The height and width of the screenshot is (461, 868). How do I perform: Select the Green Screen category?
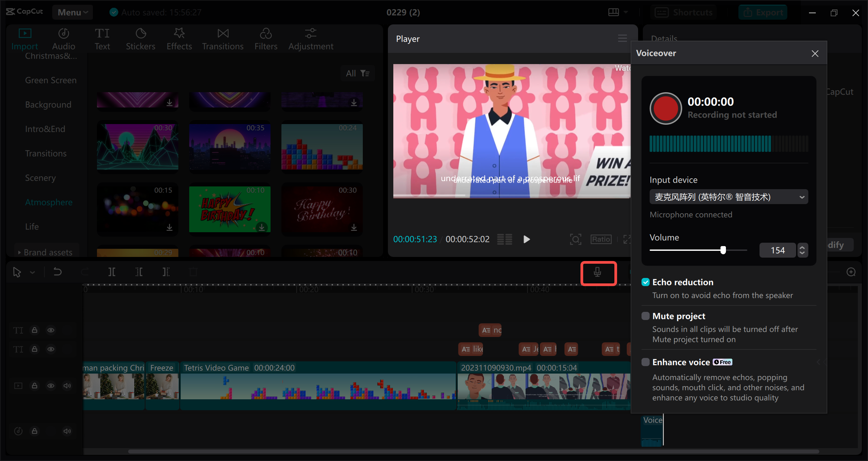(51, 80)
